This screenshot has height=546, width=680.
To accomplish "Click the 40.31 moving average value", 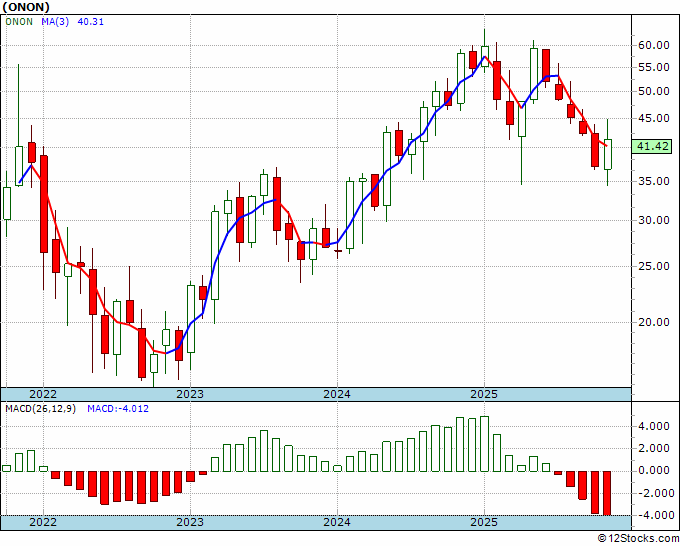I will pyautogui.click(x=90, y=22).
